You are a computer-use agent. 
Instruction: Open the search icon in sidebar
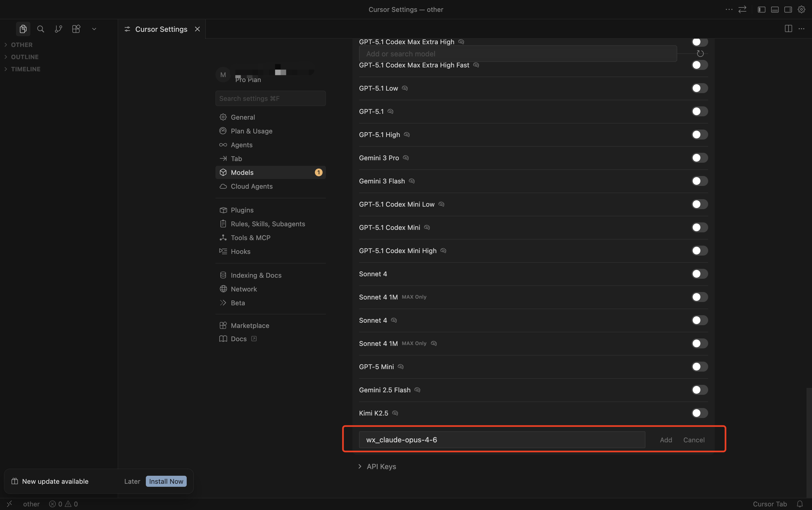pyautogui.click(x=41, y=29)
